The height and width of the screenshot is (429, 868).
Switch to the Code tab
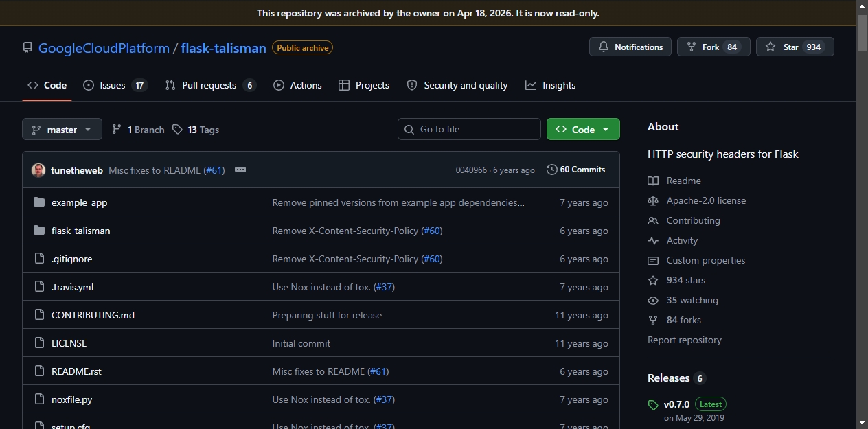[x=47, y=85]
